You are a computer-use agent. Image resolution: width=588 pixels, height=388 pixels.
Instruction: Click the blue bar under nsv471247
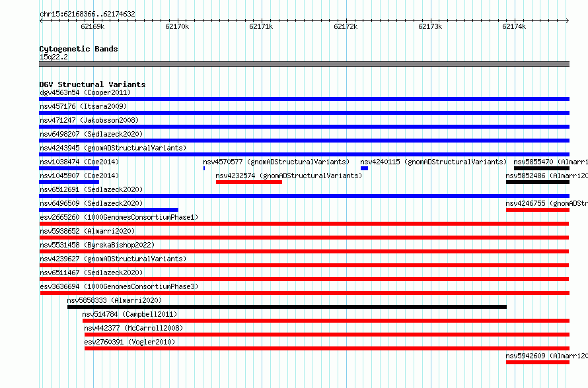(304, 127)
